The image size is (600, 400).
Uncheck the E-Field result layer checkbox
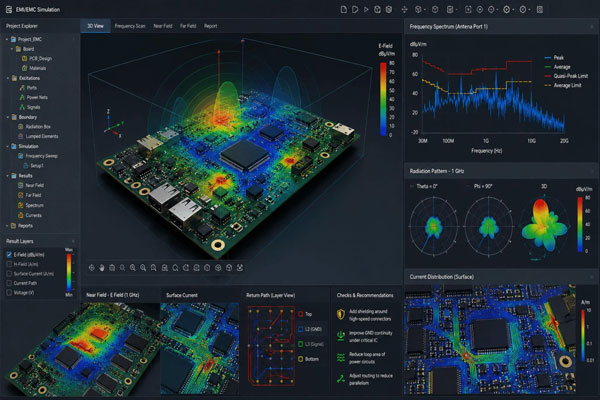point(9,255)
